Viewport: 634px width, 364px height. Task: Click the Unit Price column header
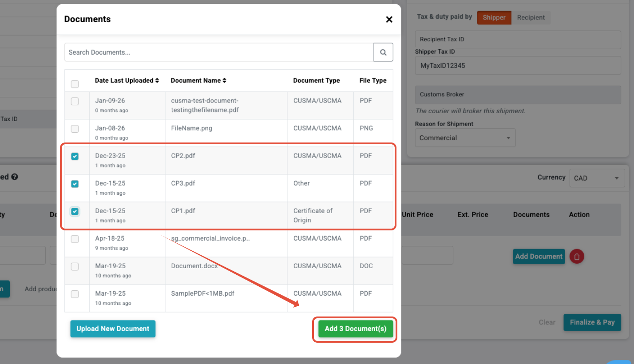click(417, 214)
